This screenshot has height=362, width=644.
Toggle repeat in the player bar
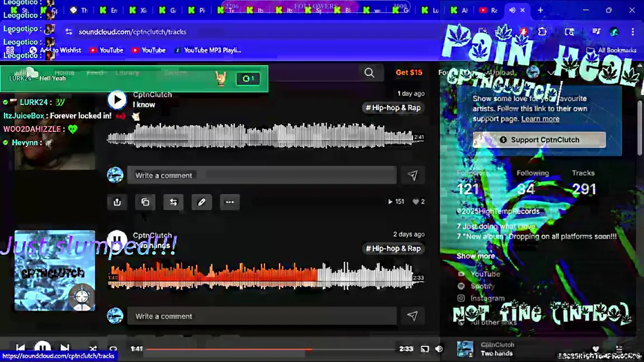pyautogui.click(x=113, y=348)
